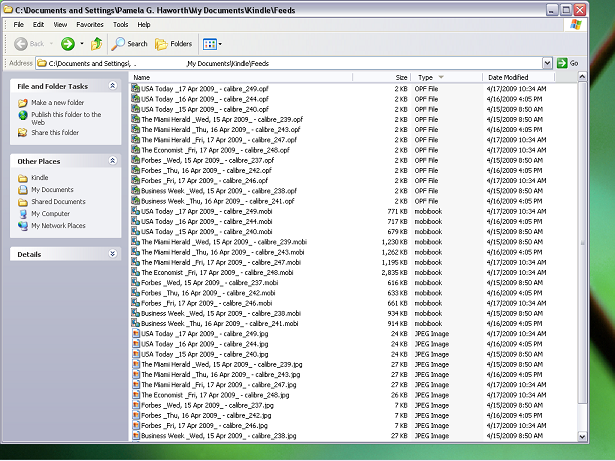This screenshot has height=461, width=615.
Task: Sort by the Name column header
Action: click(x=241, y=77)
